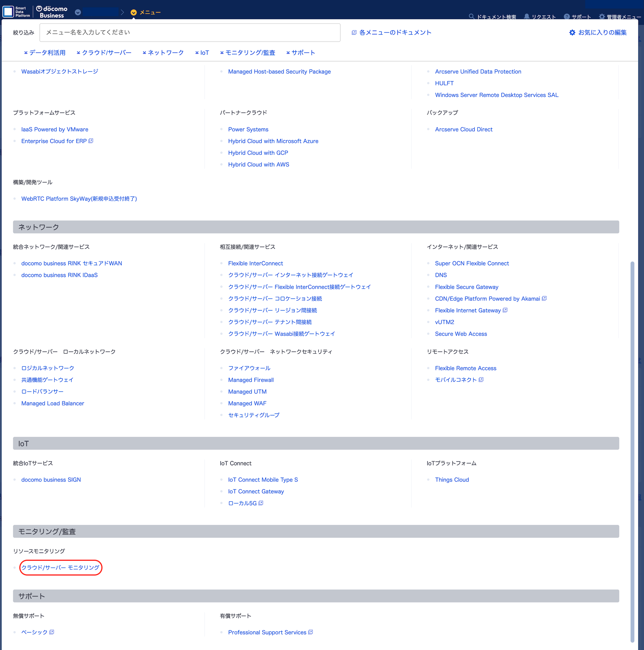Click external-link icon beside ローカル5G
Screen dimensions: 644x650
(261, 503)
